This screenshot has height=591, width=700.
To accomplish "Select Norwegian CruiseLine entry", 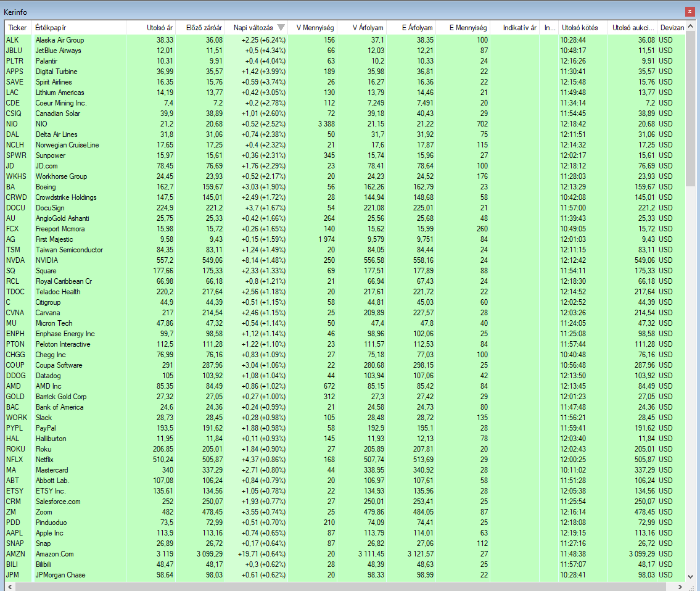I will [67, 145].
